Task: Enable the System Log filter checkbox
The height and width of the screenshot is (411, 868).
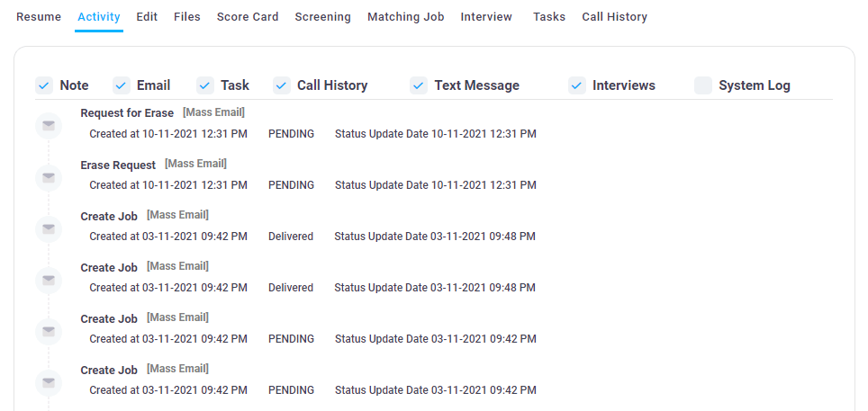Action: pyautogui.click(x=703, y=85)
